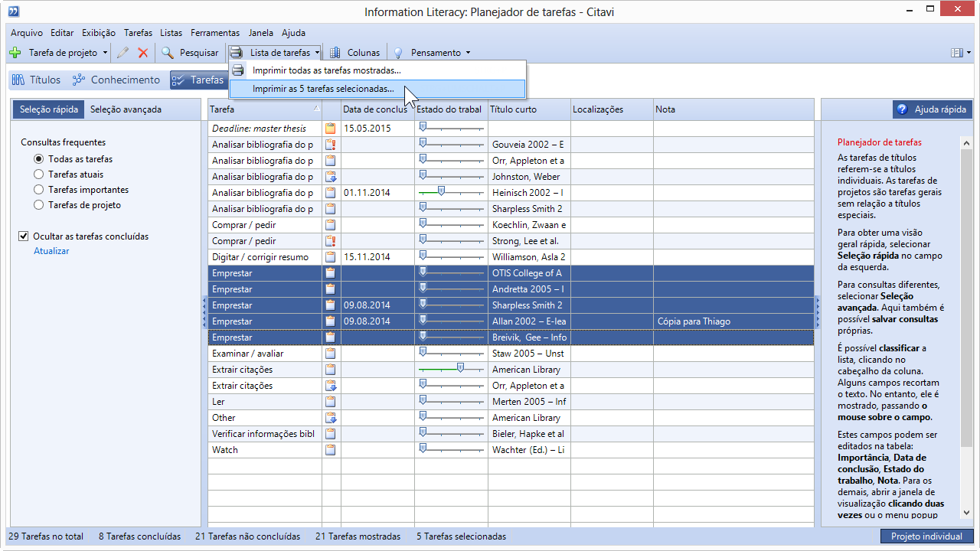Click the Conhecimento tab icon
The image size is (980, 551).
pos(78,80)
